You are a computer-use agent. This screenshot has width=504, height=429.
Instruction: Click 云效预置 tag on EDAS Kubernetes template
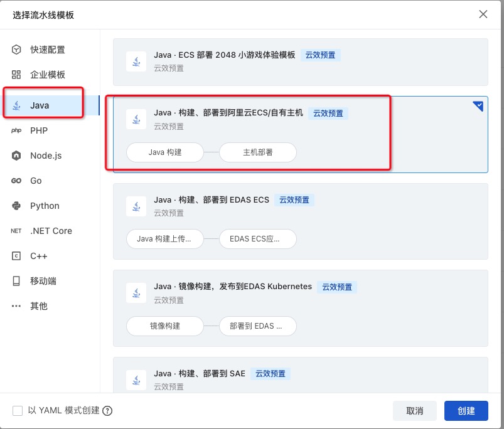click(x=337, y=287)
